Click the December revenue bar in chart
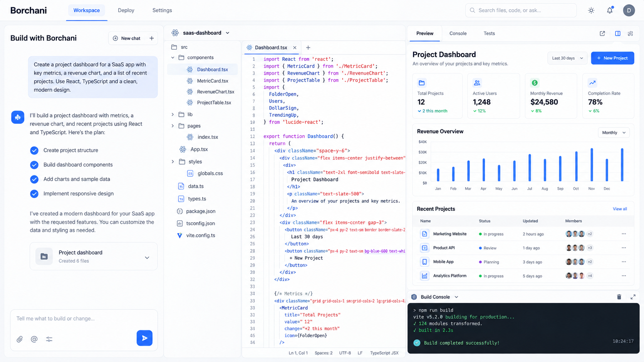This screenshot has height=362, width=644. (x=607, y=170)
